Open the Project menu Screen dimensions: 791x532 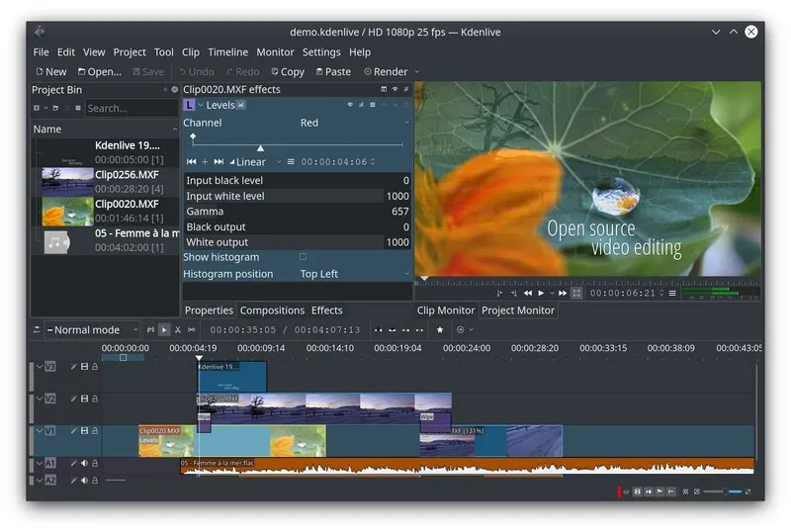click(x=130, y=52)
